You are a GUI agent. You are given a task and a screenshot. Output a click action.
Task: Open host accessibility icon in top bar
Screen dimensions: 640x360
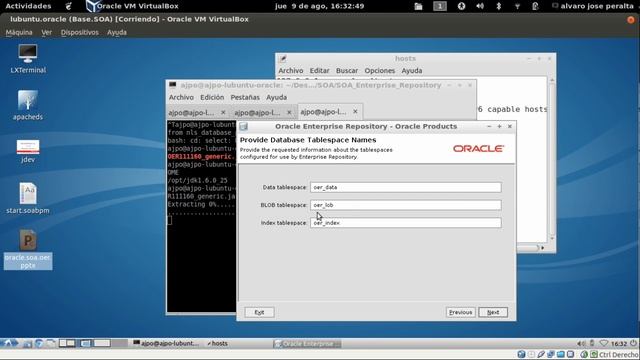tap(461, 6)
